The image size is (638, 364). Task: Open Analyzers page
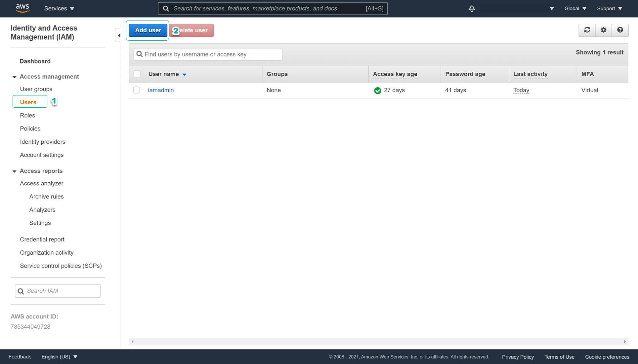[42, 210]
